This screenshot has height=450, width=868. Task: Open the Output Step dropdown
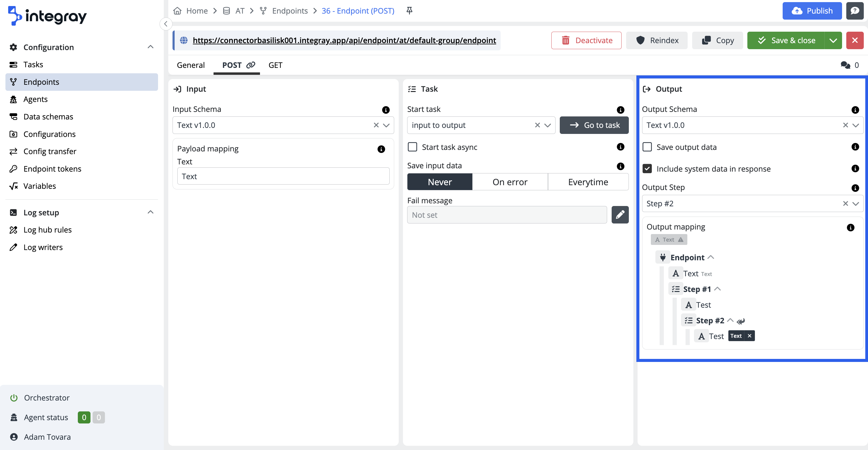(856, 204)
